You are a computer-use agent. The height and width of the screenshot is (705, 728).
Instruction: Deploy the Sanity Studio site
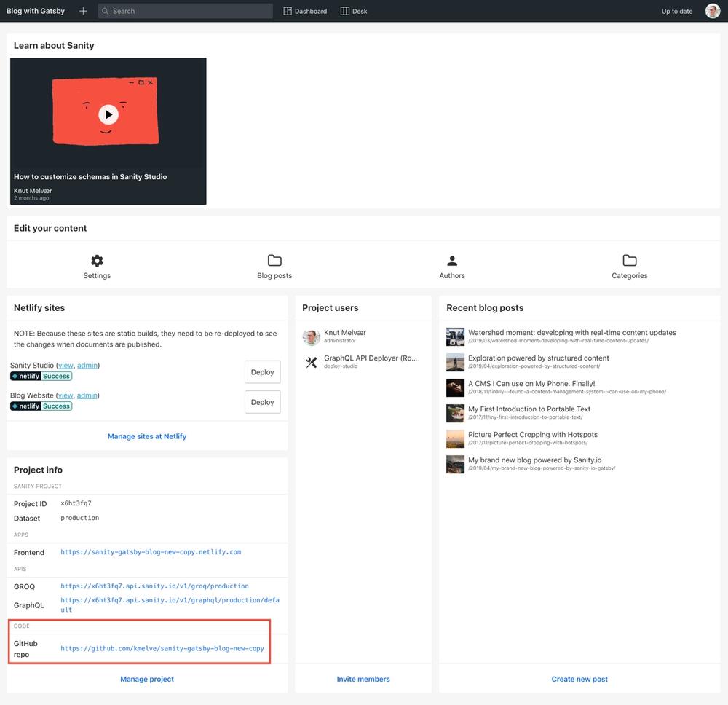(262, 372)
